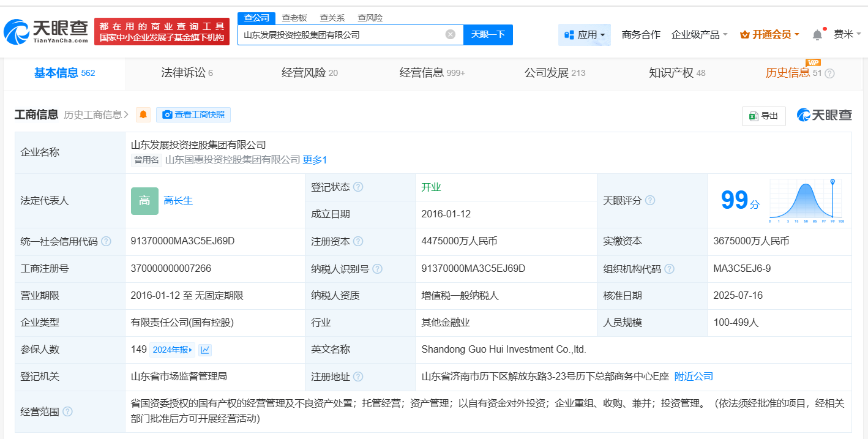Open help icon next to 天眼评分
This screenshot has width=868, height=439.
[650, 201]
